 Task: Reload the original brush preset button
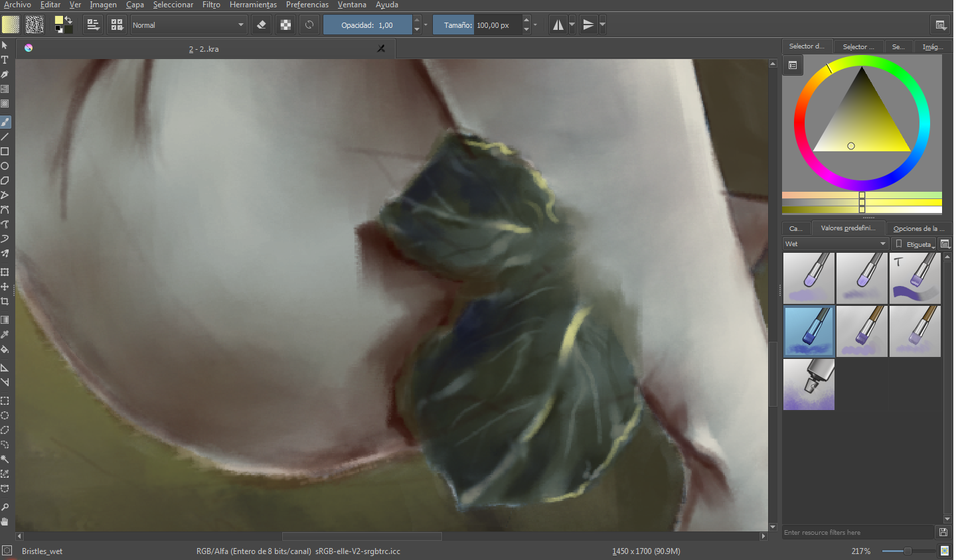point(309,25)
